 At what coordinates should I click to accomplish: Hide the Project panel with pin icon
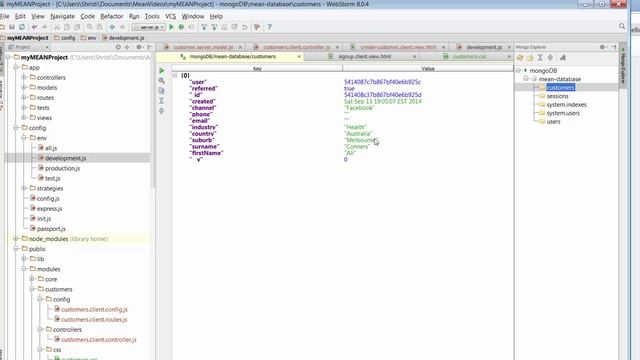click(149, 47)
